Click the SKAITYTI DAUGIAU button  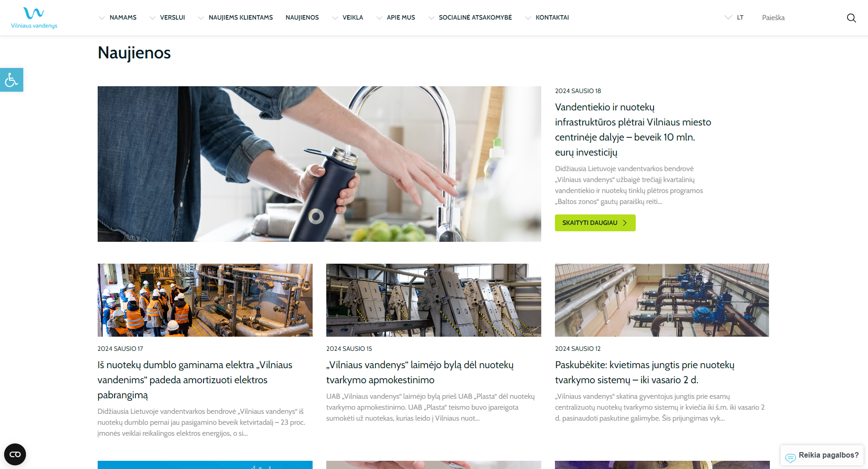tap(595, 223)
